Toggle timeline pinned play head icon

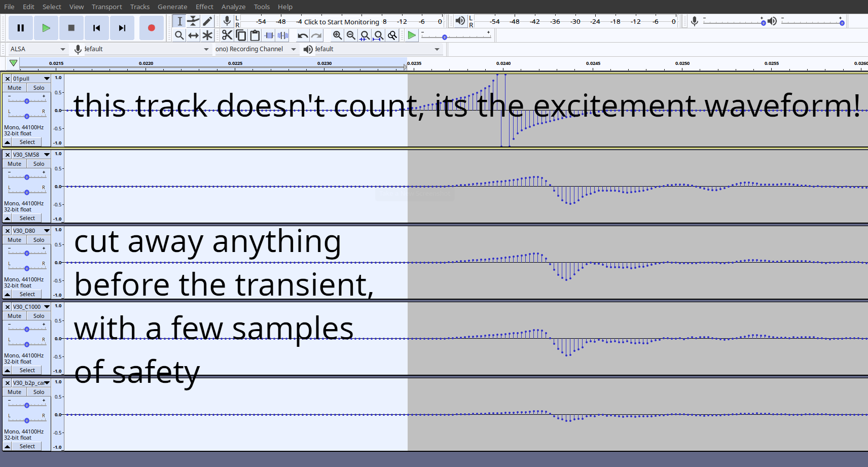(13, 63)
